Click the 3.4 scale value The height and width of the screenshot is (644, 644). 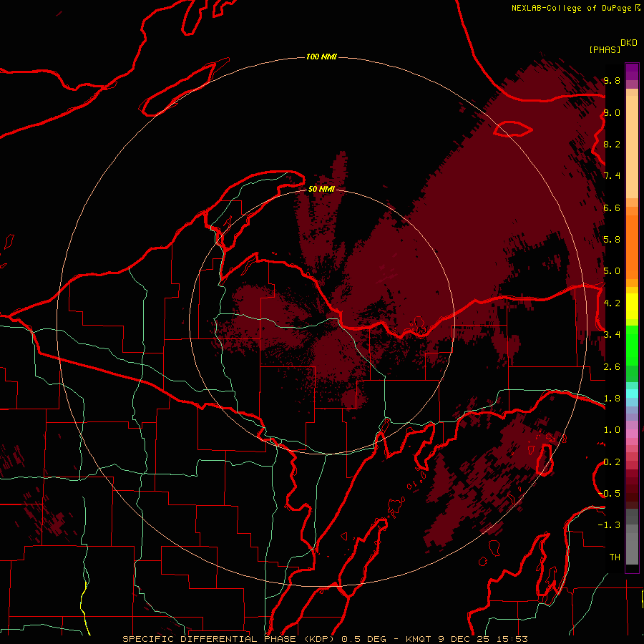[612, 334]
